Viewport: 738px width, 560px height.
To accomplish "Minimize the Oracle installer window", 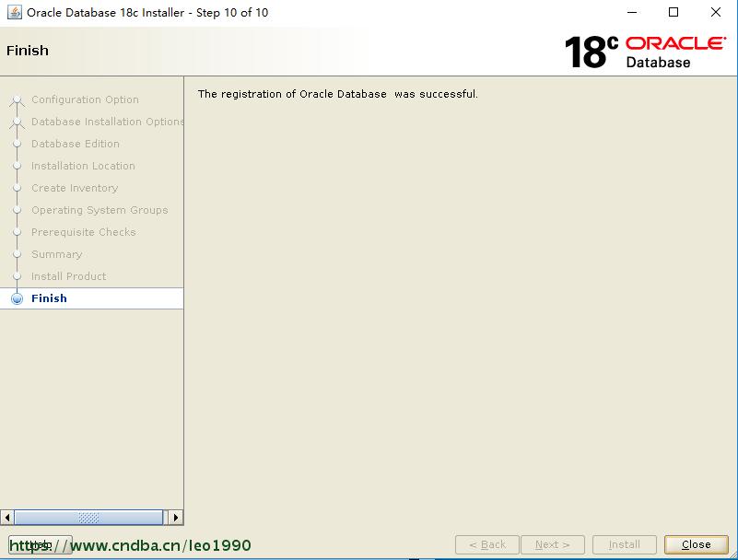I will 632,12.
